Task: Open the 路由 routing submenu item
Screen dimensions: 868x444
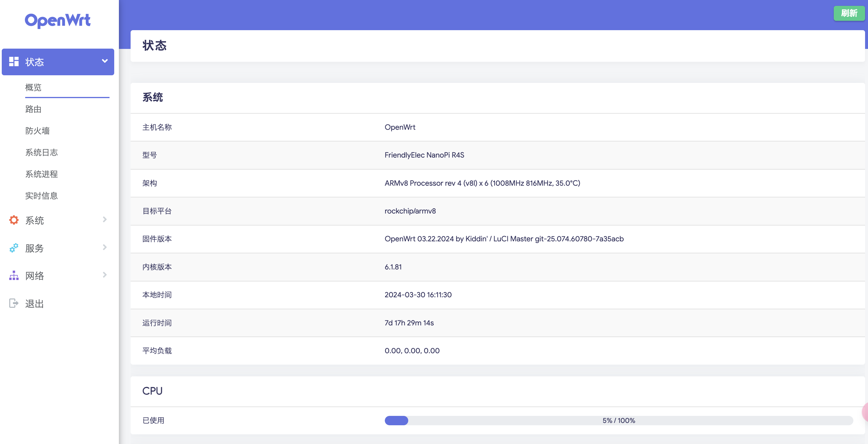Action: [x=33, y=109]
